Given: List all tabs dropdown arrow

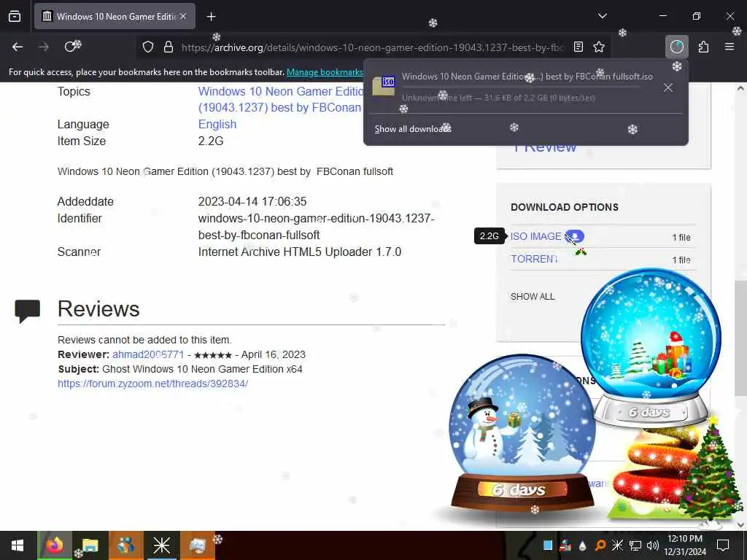Looking at the screenshot, I should (602, 16).
